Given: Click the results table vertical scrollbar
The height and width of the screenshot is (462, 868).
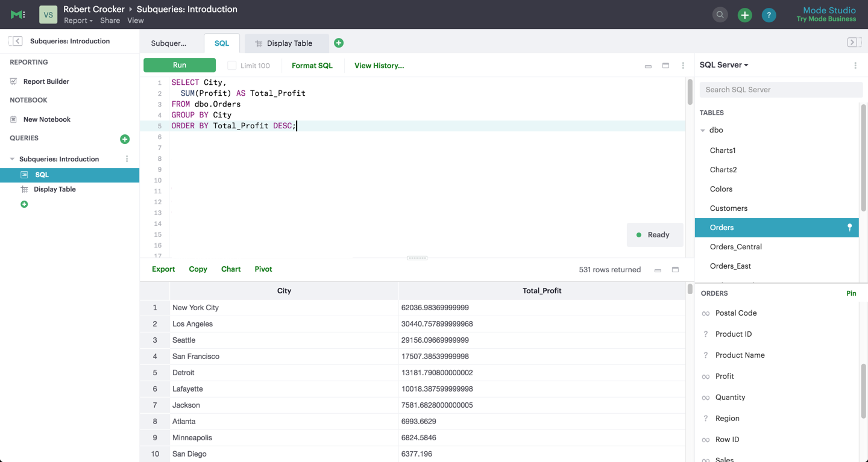Looking at the screenshot, I should pyautogui.click(x=690, y=290).
